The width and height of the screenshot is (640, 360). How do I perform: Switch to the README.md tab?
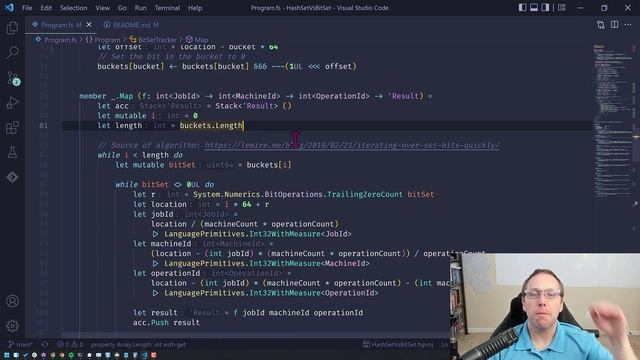(131, 25)
